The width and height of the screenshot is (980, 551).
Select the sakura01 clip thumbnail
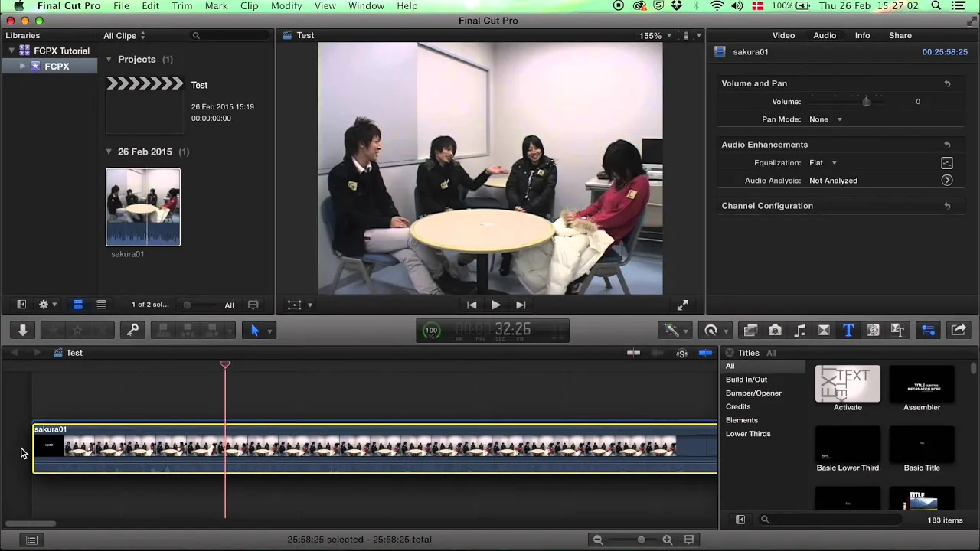pos(143,207)
